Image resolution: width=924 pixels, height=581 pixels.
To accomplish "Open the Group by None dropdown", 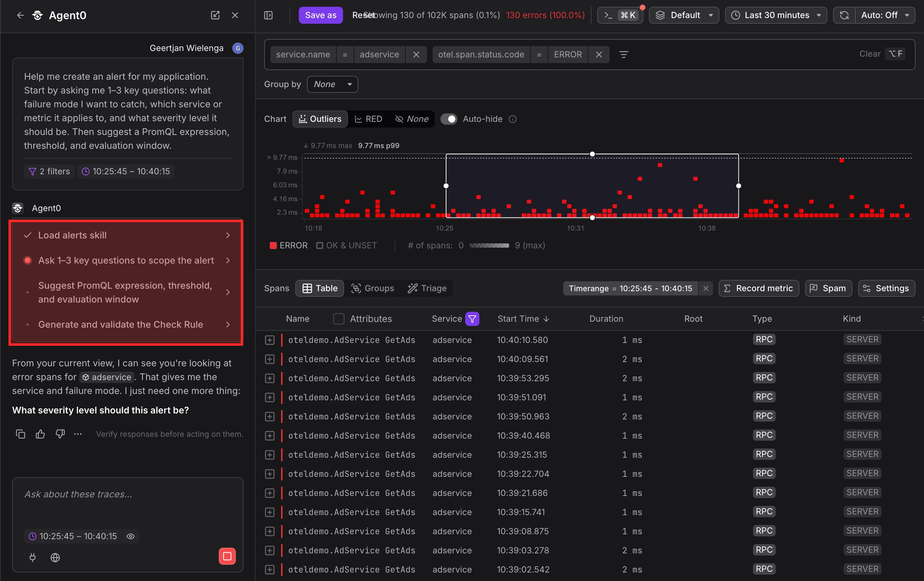I will [x=332, y=84].
